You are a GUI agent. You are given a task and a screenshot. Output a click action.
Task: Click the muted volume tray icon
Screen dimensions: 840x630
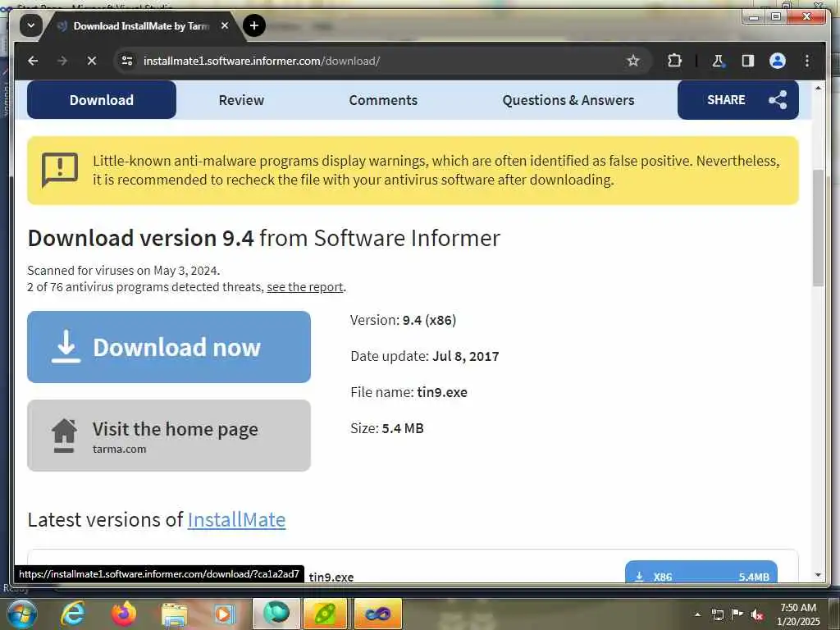[x=757, y=614]
